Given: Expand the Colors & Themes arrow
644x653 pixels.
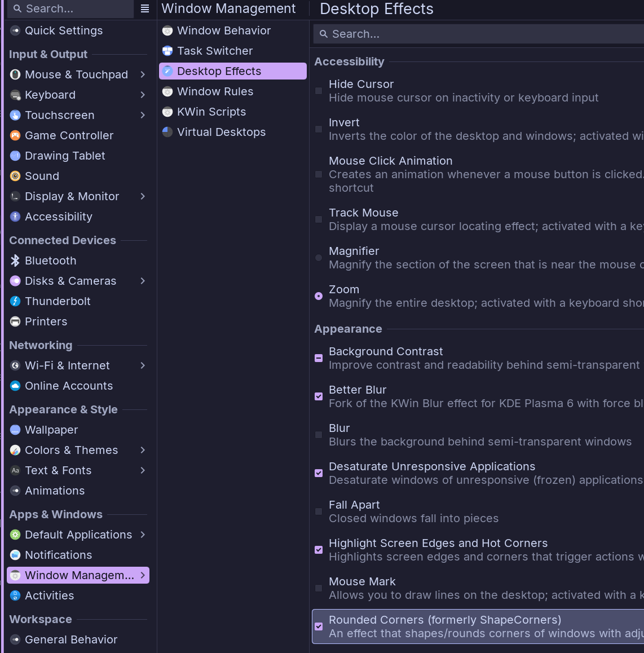Looking at the screenshot, I should pyautogui.click(x=143, y=450).
